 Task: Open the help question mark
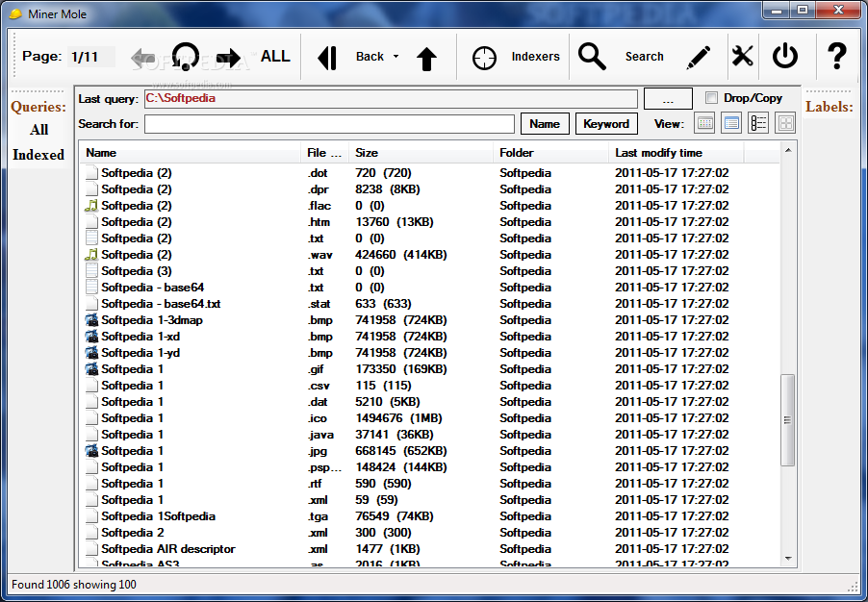pyautogui.click(x=837, y=56)
